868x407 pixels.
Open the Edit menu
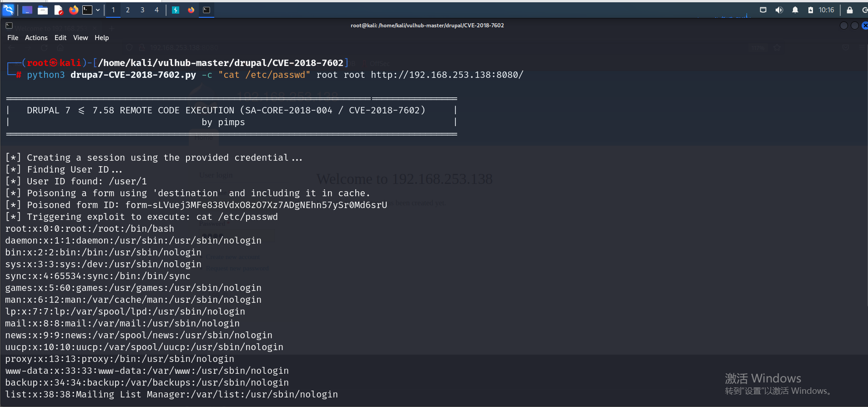point(61,38)
